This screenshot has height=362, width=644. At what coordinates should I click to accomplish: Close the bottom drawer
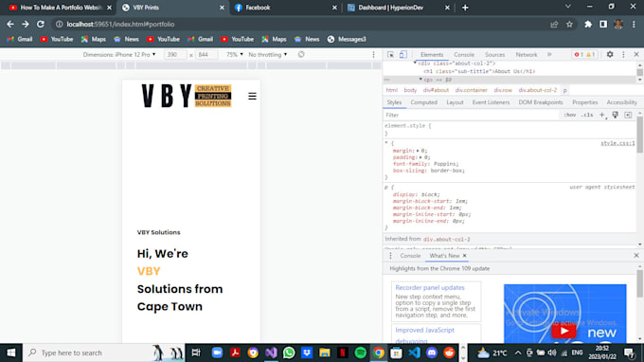(636, 256)
